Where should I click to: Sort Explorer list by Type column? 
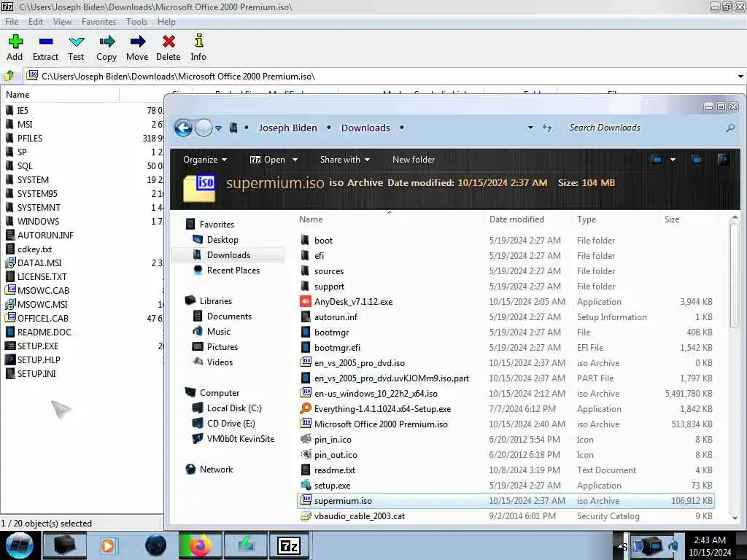587,219
